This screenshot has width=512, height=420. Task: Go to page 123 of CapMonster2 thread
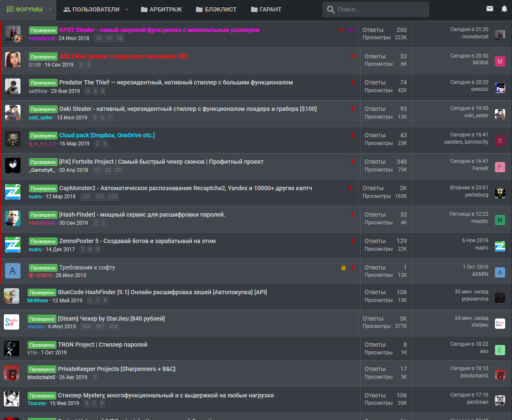click(113, 197)
